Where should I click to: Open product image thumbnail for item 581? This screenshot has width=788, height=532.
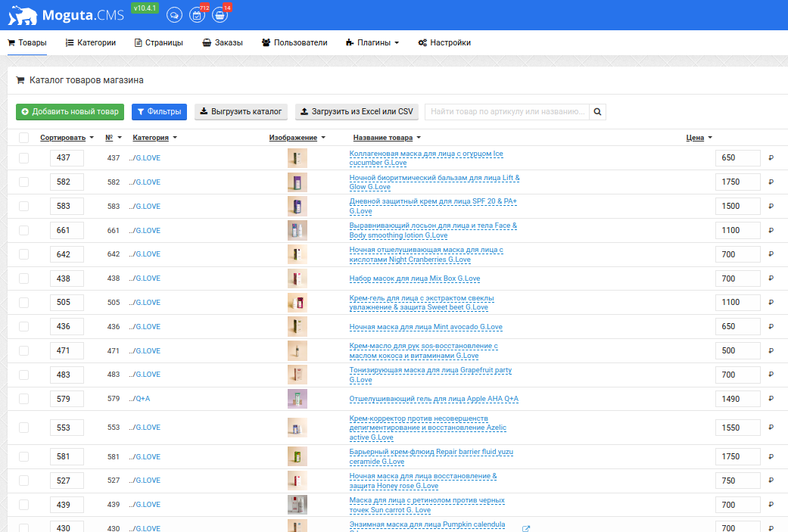(297, 456)
